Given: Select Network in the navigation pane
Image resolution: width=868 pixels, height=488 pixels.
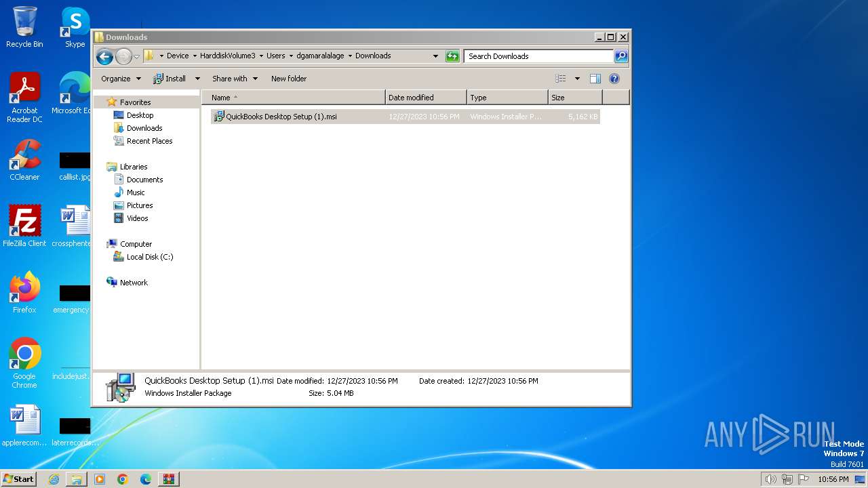Looking at the screenshot, I should click(x=134, y=283).
